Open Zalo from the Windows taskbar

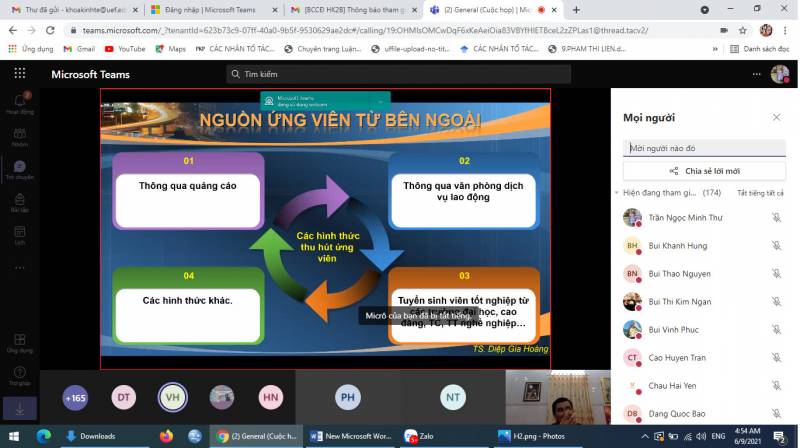pos(423,436)
